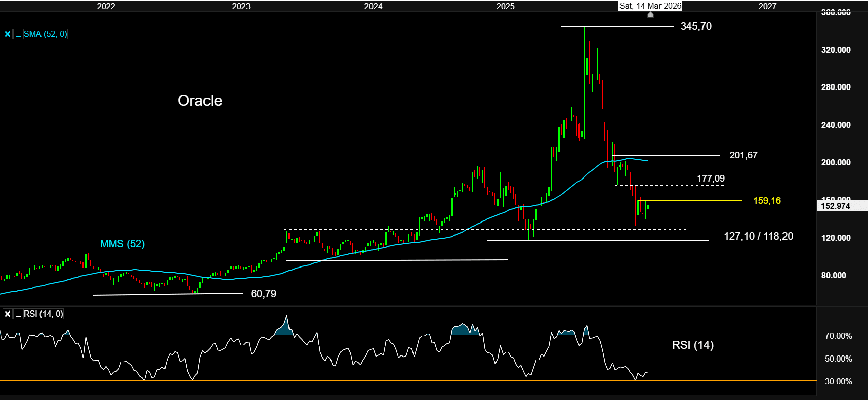Select the Sat, 14 Mar 2026 date label
868x400 pixels.
click(x=650, y=6)
